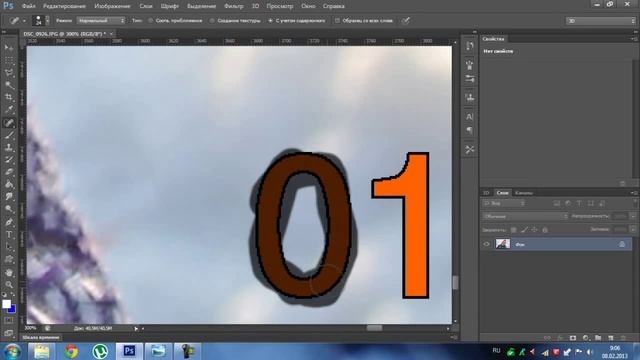Open the workspace switcher dropdown showing 3D
The height and width of the screenshot is (360, 640).
coord(600,20)
